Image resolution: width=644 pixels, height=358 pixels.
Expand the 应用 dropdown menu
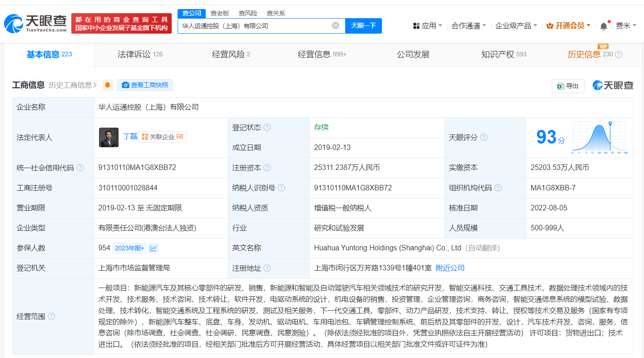(x=427, y=26)
